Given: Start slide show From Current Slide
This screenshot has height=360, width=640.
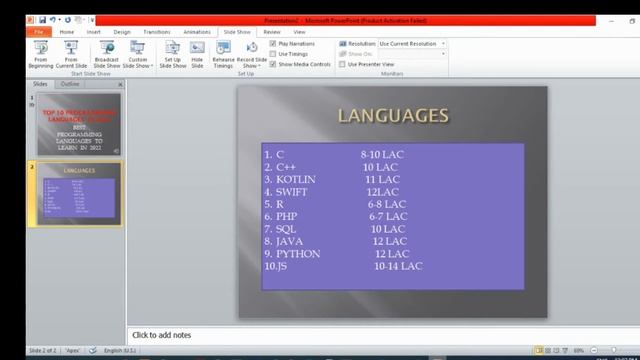Looking at the screenshot, I should (71, 54).
